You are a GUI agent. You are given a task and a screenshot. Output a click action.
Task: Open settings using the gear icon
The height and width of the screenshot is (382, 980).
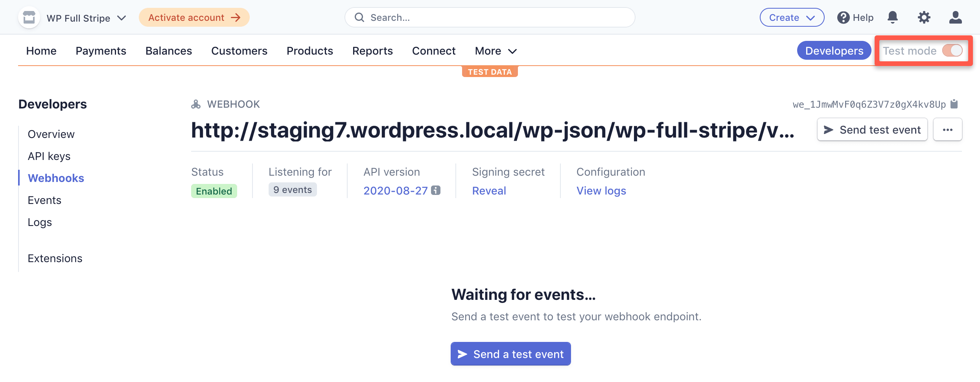pyautogui.click(x=924, y=17)
